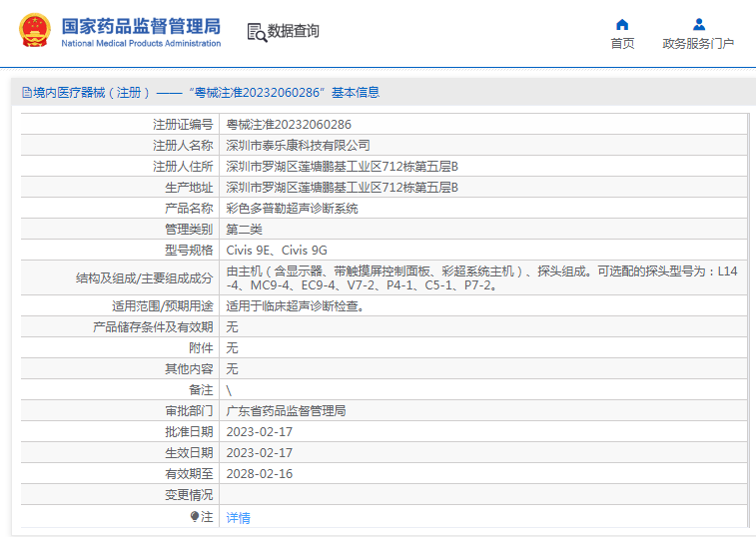The width and height of the screenshot is (756, 537).
Task: Click the structure description starting 由主机
Action: click(481, 278)
